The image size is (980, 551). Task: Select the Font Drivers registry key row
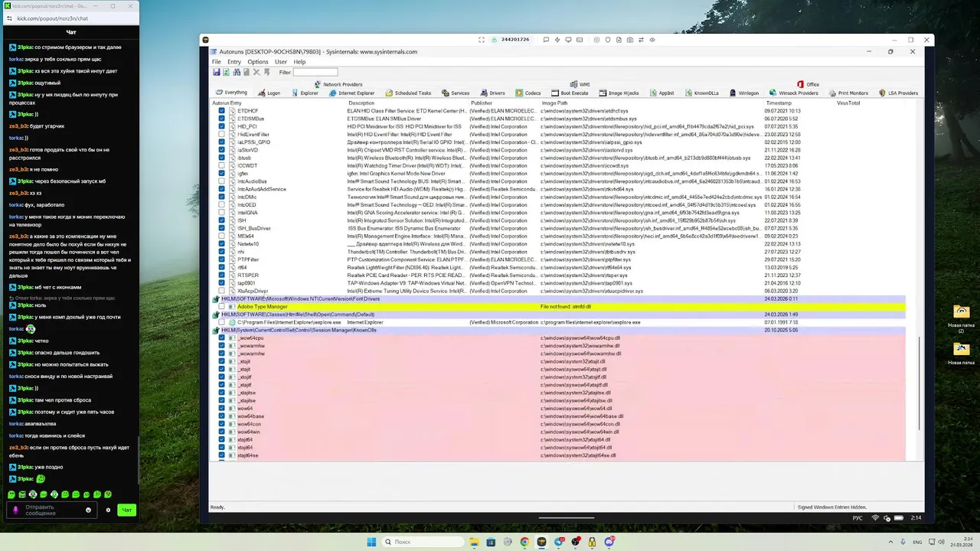coord(559,298)
